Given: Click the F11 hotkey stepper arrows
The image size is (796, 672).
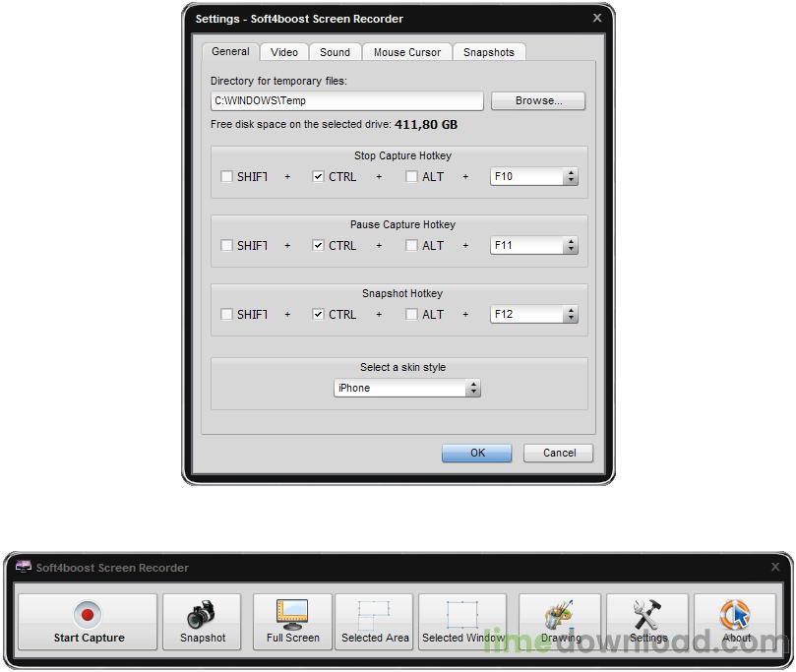Looking at the screenshot, I should point(572,246).
